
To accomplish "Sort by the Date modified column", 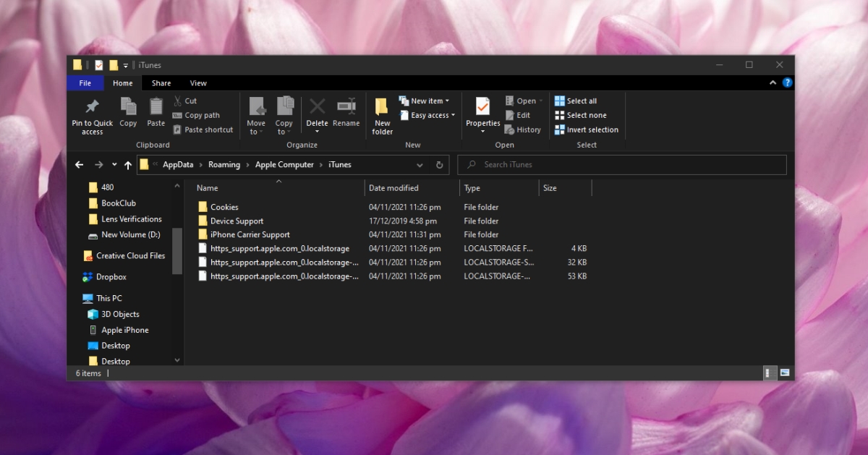I will (x=412, y=188).
